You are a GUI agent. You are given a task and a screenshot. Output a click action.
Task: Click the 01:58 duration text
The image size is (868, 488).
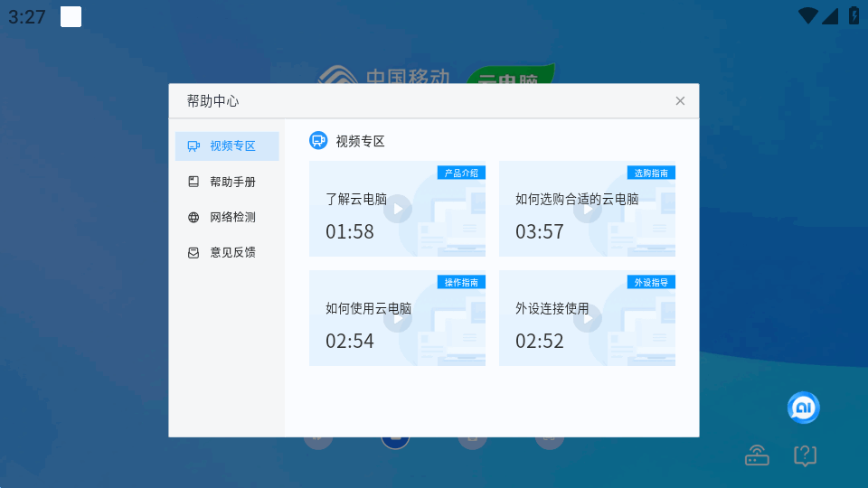pos(350,232)
